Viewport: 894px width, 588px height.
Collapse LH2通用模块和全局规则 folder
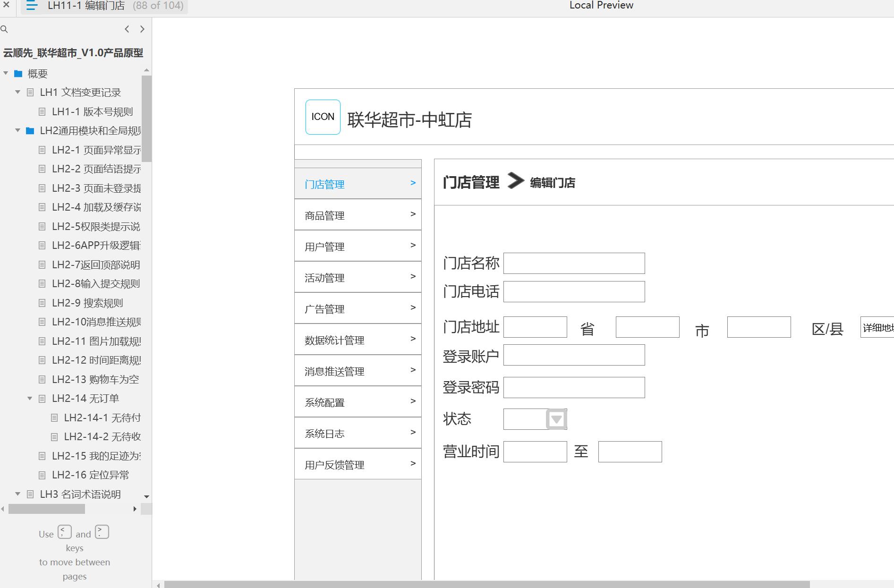[x=18, y=130]
